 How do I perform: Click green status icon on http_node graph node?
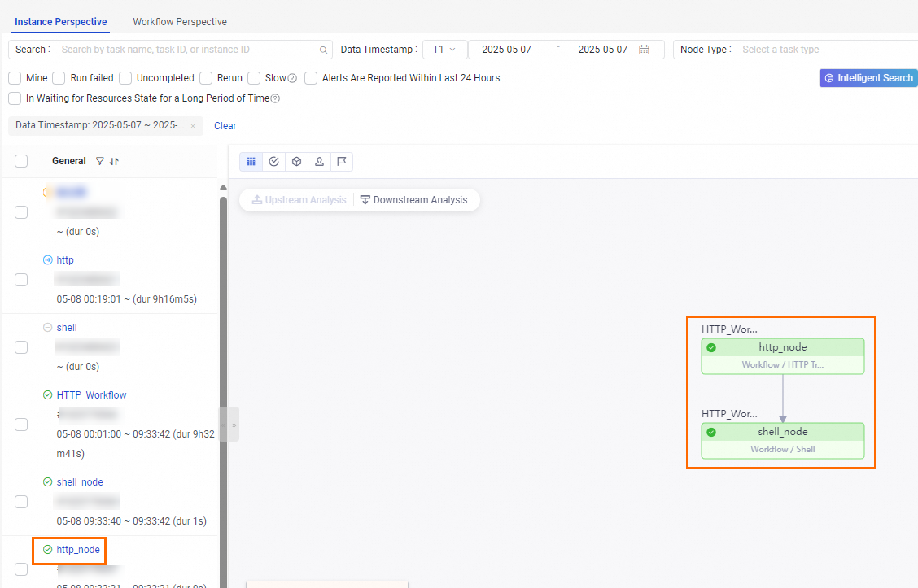pyautogui.click(x=711, y=347)
